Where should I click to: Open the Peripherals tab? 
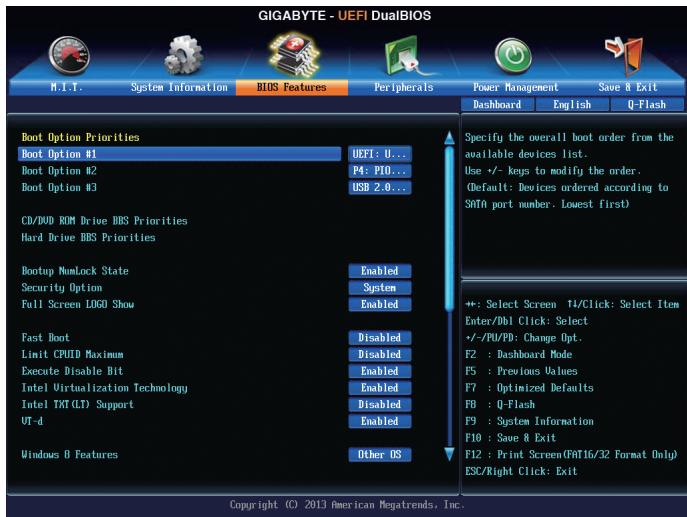click(404, 87)
